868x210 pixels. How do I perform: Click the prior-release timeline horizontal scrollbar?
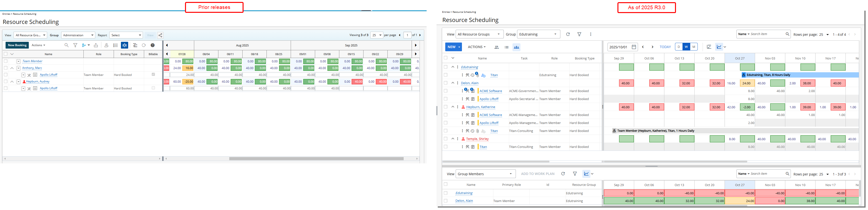pos(316,159)
